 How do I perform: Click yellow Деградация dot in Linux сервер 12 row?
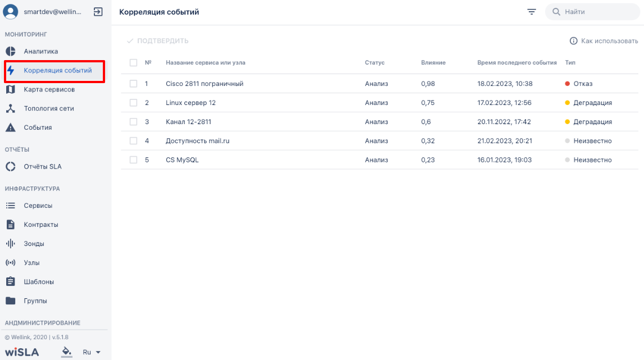567,103
